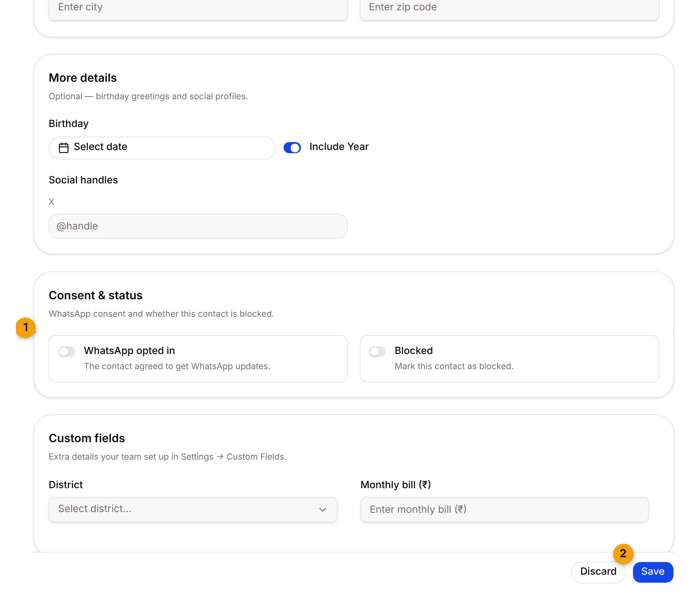Open the Select district dropdown
Viewport: 691px width, 616px height.
[x=193, y=509]
